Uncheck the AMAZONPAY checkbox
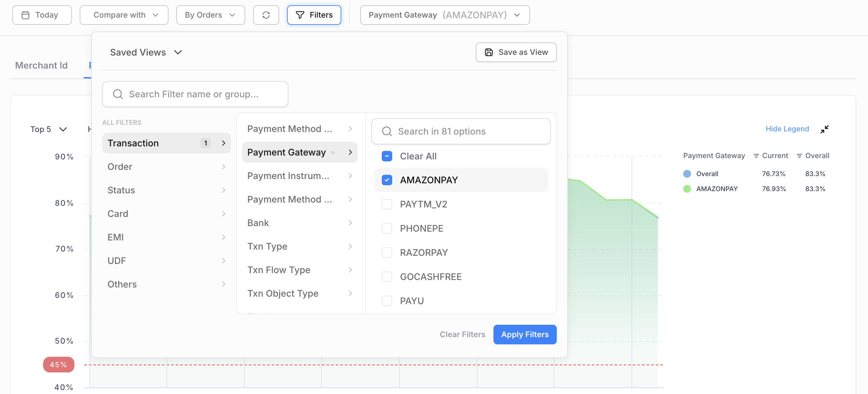Screen dimensions: 868x394 (387, 180)
